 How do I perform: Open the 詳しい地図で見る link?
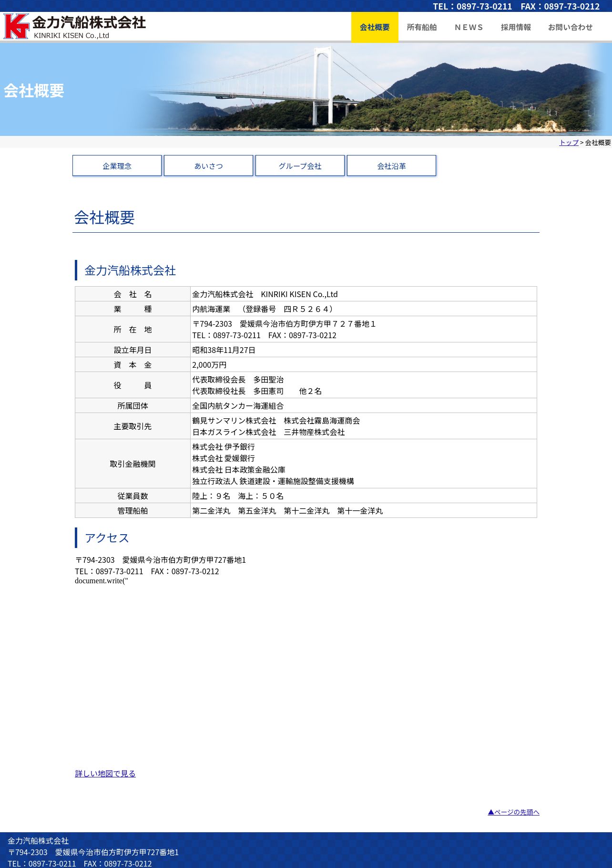click(105, 774)
